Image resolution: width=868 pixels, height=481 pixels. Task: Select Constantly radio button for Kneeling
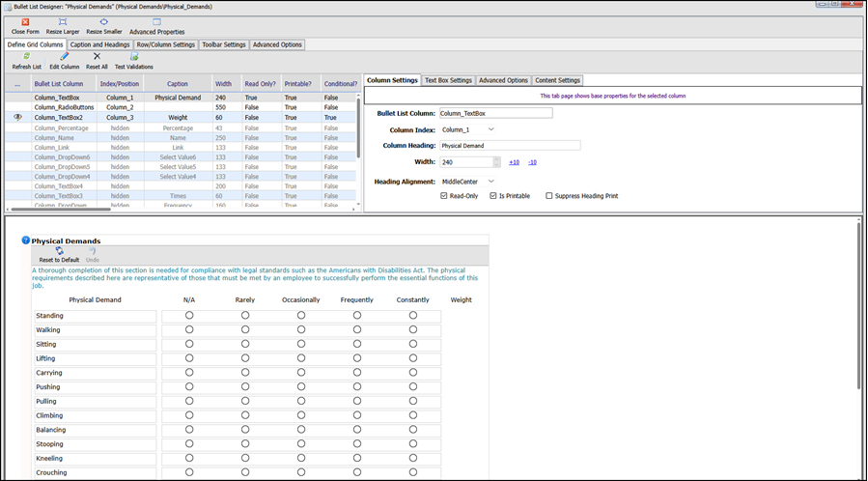[413, 459]
